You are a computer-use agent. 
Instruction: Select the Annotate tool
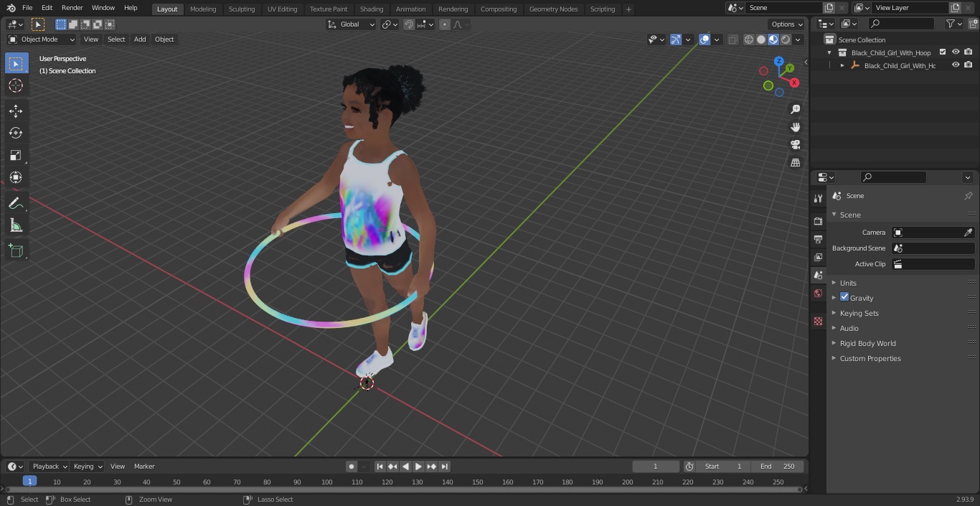click(16, 204)
